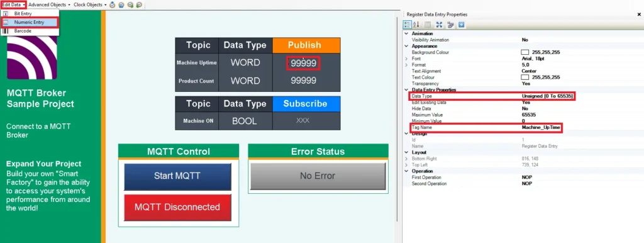Click the Publish header cell
The height and width of the screenshot is (243, 644).
point(306,45)
